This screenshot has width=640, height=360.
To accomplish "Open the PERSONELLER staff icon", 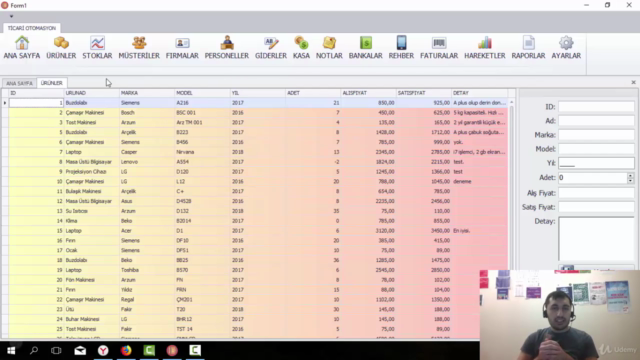I will (x=227, y=48).
